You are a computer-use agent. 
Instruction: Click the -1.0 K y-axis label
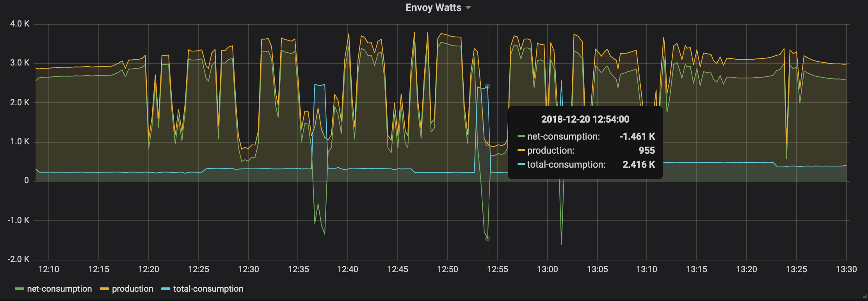click(x=18, y=220)
